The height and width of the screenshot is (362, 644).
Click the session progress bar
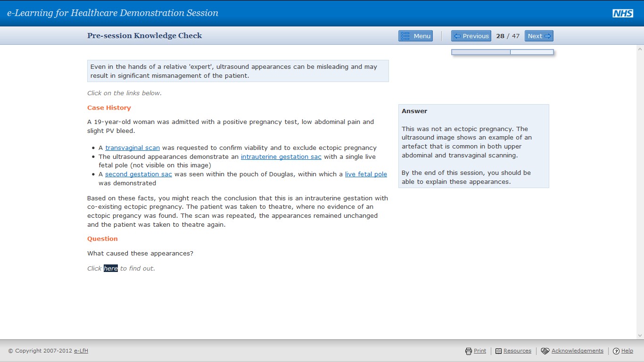click(502, 52)
